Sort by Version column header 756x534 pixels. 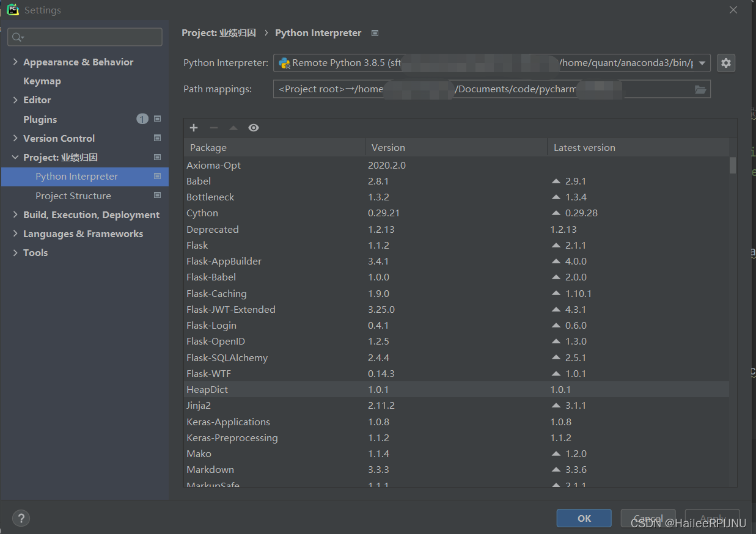click(456, 147)
